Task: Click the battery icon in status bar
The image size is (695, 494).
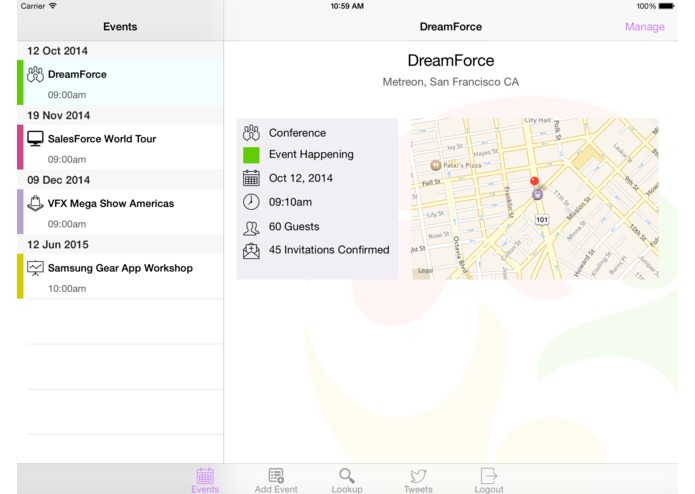Action: 666,6
